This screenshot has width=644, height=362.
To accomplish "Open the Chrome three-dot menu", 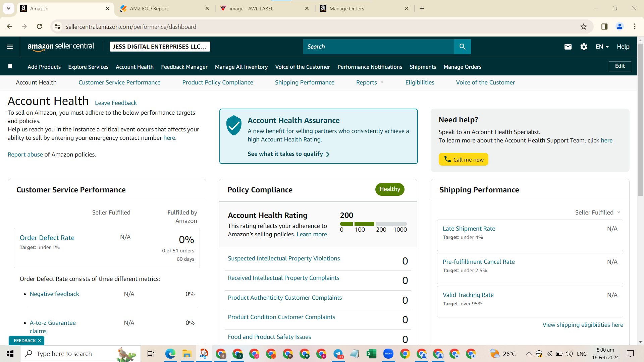I will point(635,26).
